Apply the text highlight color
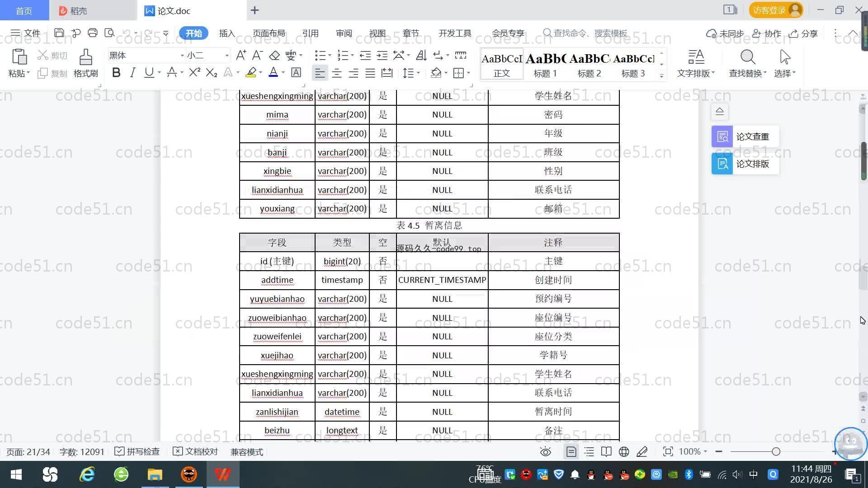The image size is (868, 488). [x=251, y=72]
